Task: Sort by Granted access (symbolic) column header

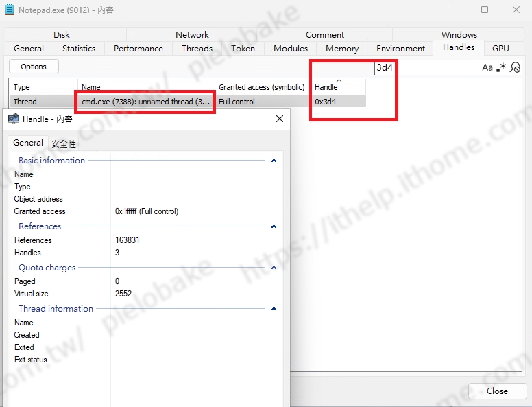Action: 263,87
